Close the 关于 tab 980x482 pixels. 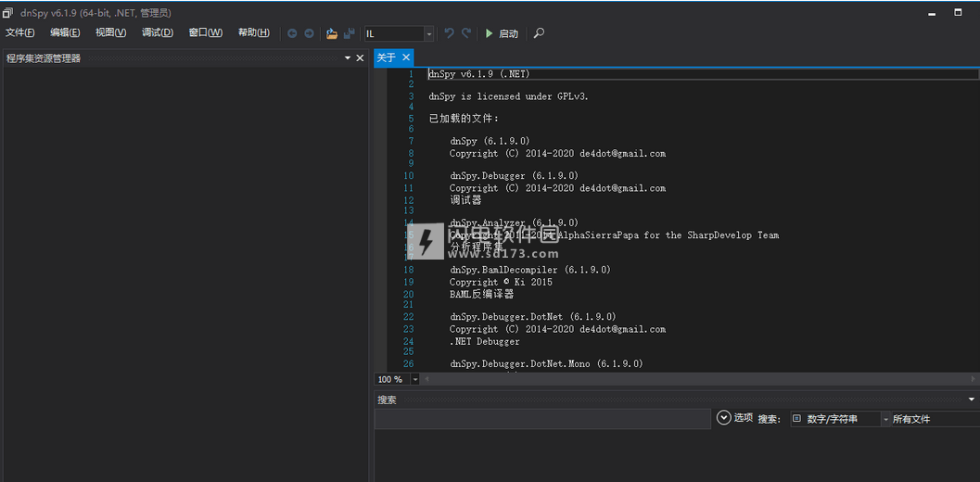(405, 57)
